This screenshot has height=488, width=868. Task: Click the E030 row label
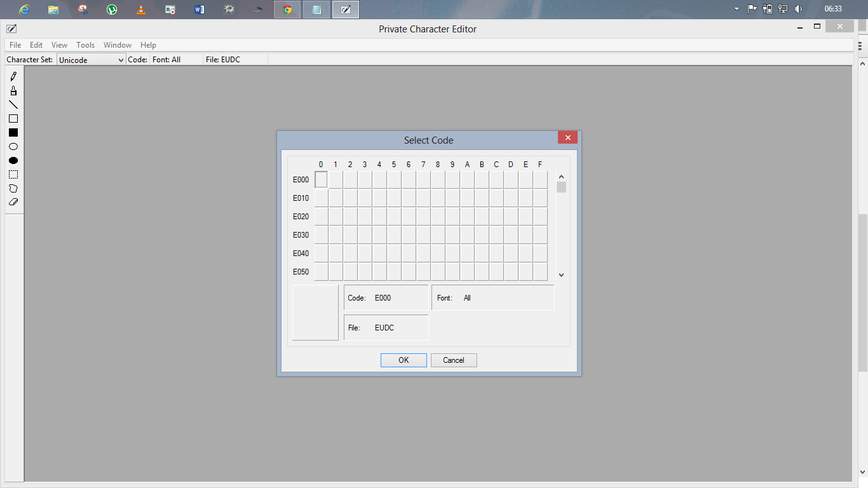(301, 235)
